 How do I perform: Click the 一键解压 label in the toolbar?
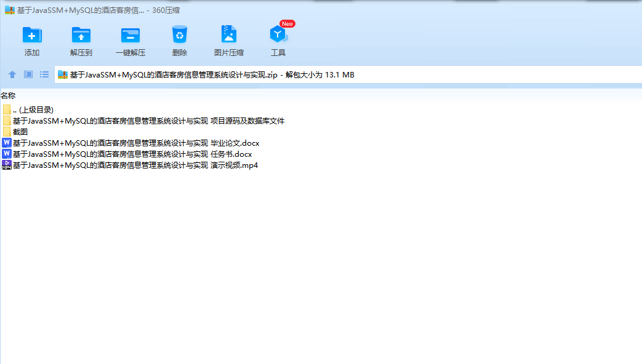click(x=130, y=53)
